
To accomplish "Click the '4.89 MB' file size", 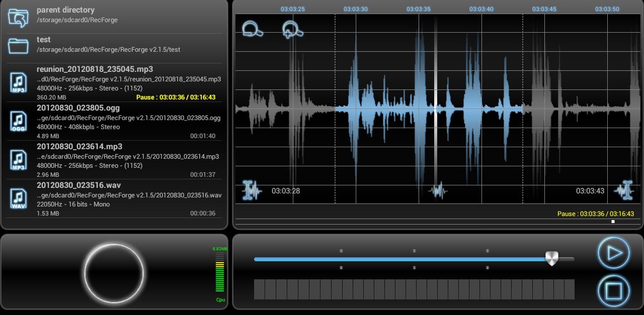I will (48, 136).
